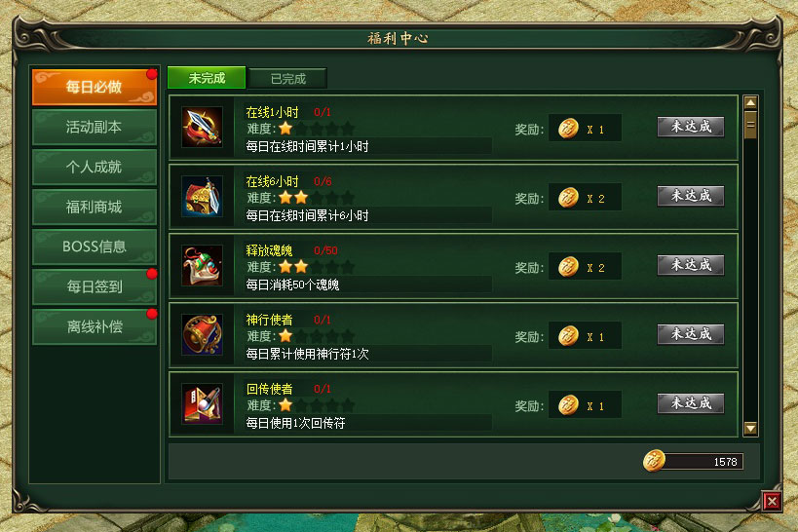Click the 释放魂魄 task scroll icon
This screenshot has width=798, height=532.
coord(202,266)
